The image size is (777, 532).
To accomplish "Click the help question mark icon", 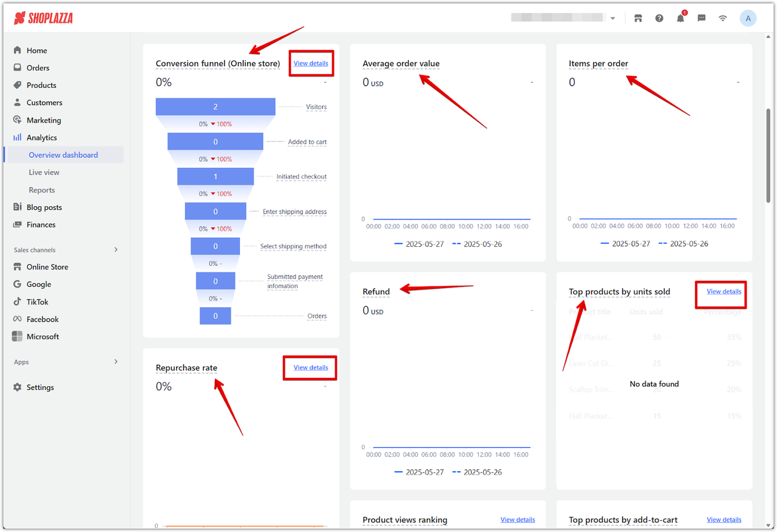I will point(659,18).
